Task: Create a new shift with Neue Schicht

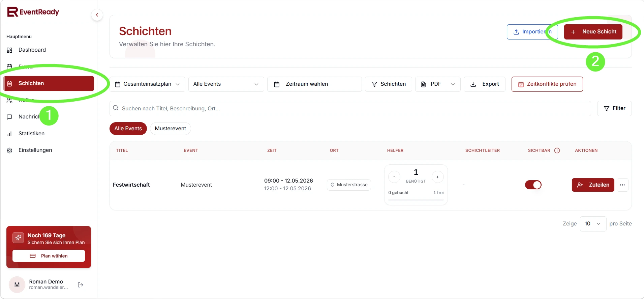Action: pos(593,32)
